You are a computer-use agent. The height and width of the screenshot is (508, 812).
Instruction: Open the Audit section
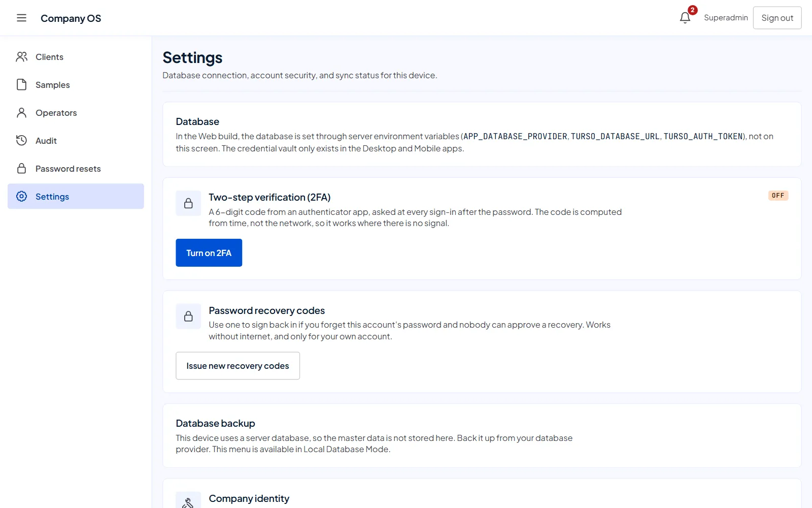(76, 141)
